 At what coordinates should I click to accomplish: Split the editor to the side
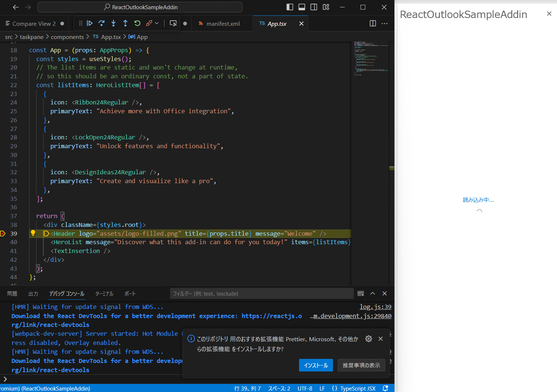(x=373, y=23)
